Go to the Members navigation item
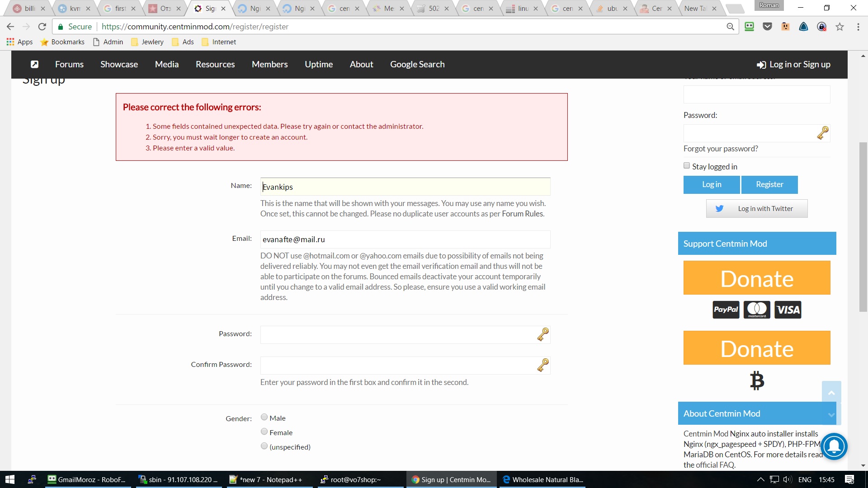Screen dimensions: 868x488 [269, 64]
